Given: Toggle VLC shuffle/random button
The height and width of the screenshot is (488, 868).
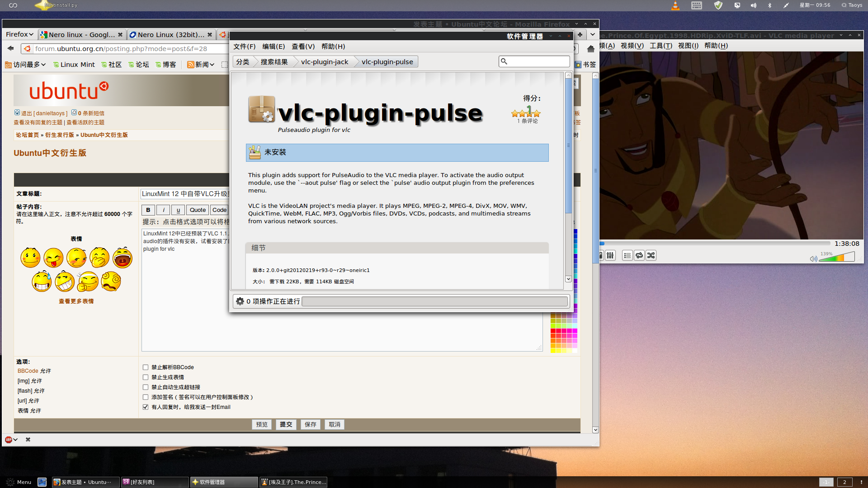Looking at the screenshot, I should point(651,255).
